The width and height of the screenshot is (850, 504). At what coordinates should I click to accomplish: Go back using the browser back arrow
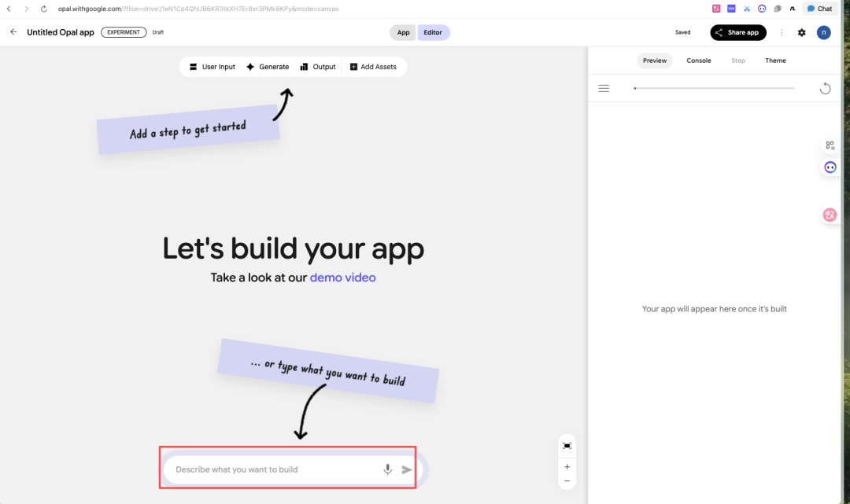[x=9, y=9]
